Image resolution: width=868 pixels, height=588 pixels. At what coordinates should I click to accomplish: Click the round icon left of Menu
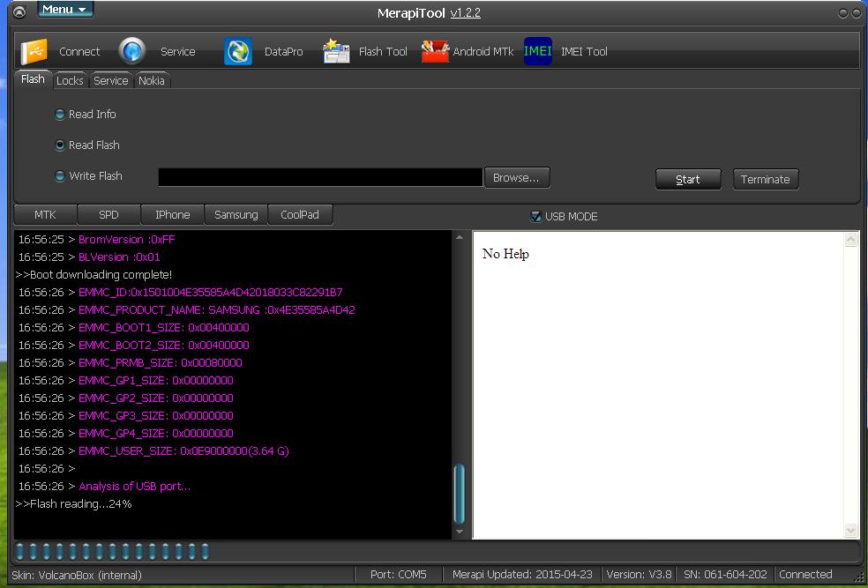tap(19, 11)
